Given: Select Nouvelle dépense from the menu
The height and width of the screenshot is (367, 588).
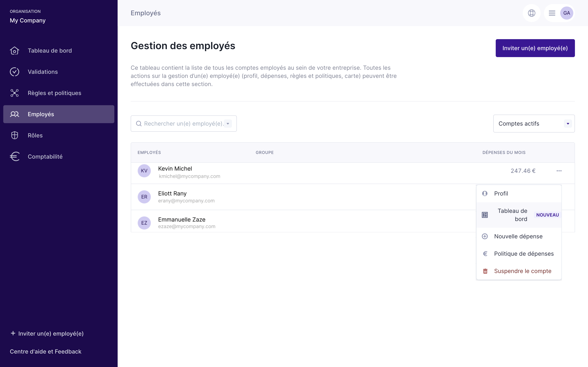Looking at the screenshot, I should click(519, 236).
